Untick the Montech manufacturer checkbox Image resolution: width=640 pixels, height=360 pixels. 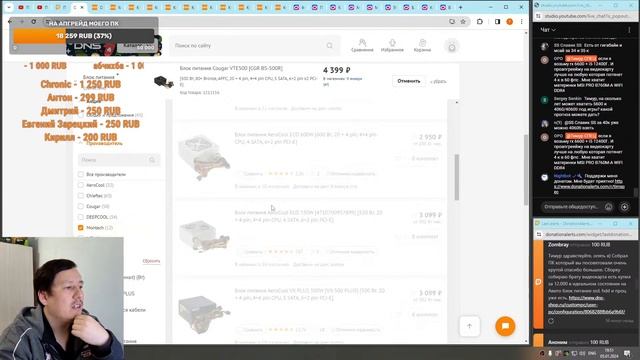click(x=80, y=227)
